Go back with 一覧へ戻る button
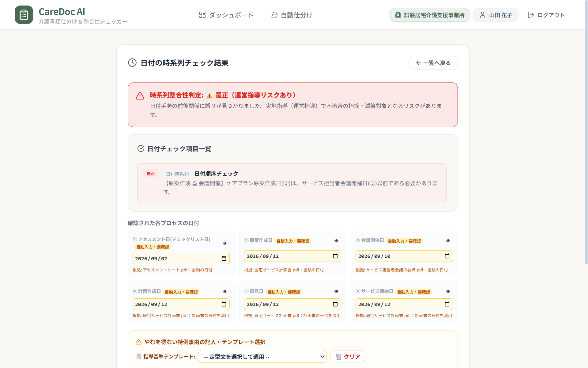 433,63
